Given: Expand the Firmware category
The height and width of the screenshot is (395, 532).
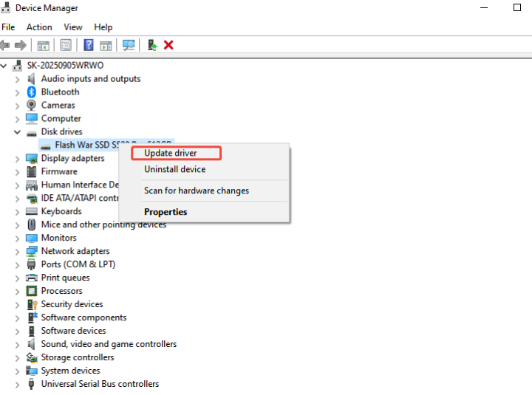Looking at the screenshot, I should point(17,171).
